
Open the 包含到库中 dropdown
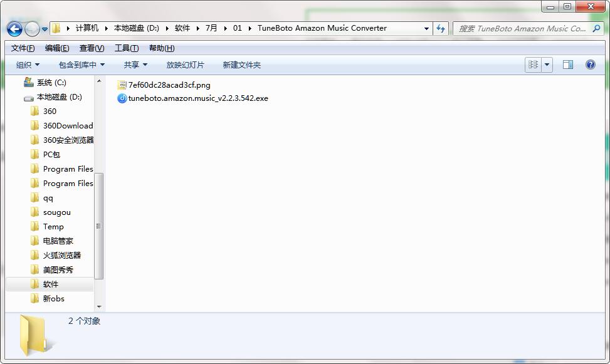(x=82, y=65)
